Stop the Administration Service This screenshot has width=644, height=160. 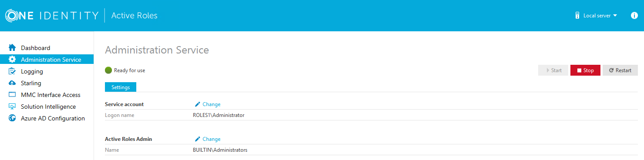coord(585,70)
